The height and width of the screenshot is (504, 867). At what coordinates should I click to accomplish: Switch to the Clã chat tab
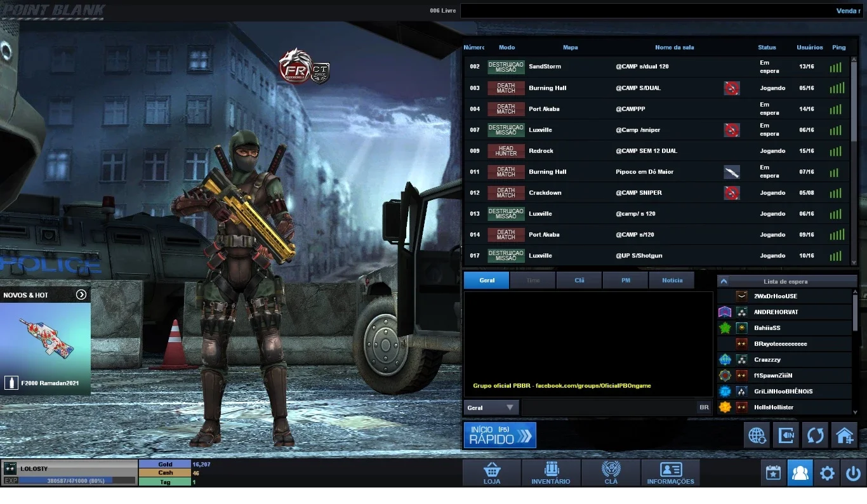pos(579,280)
